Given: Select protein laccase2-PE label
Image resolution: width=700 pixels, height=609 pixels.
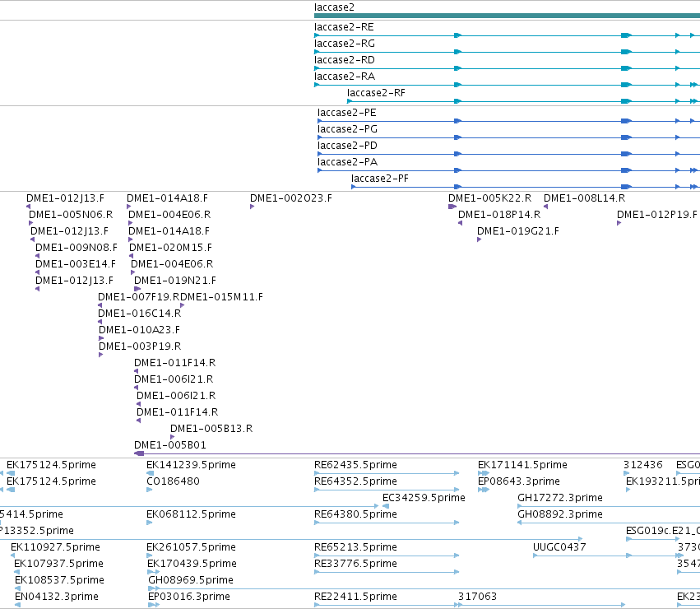Looking at the screenshot, I should 347,113.
